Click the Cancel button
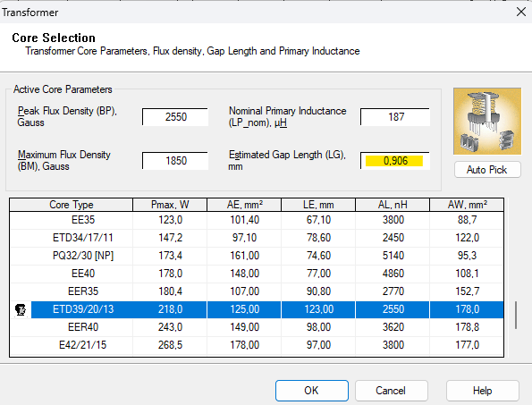 coord(391,391)
